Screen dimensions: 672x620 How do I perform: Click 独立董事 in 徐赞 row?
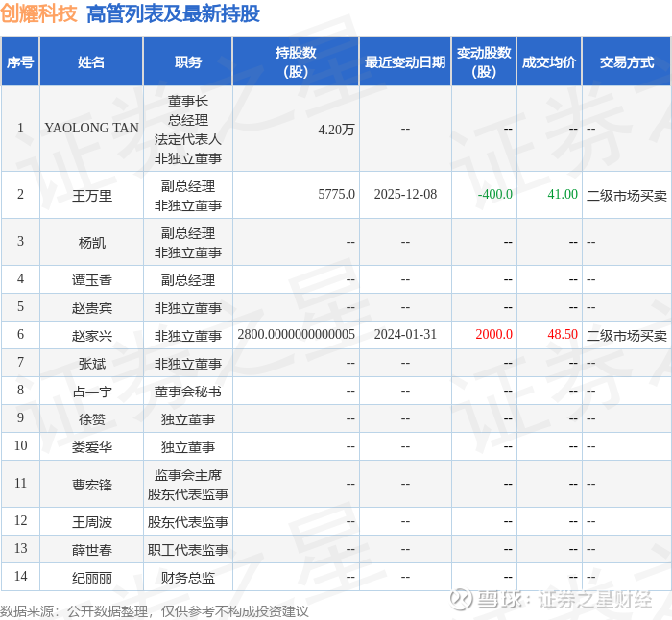click(188, 419)
